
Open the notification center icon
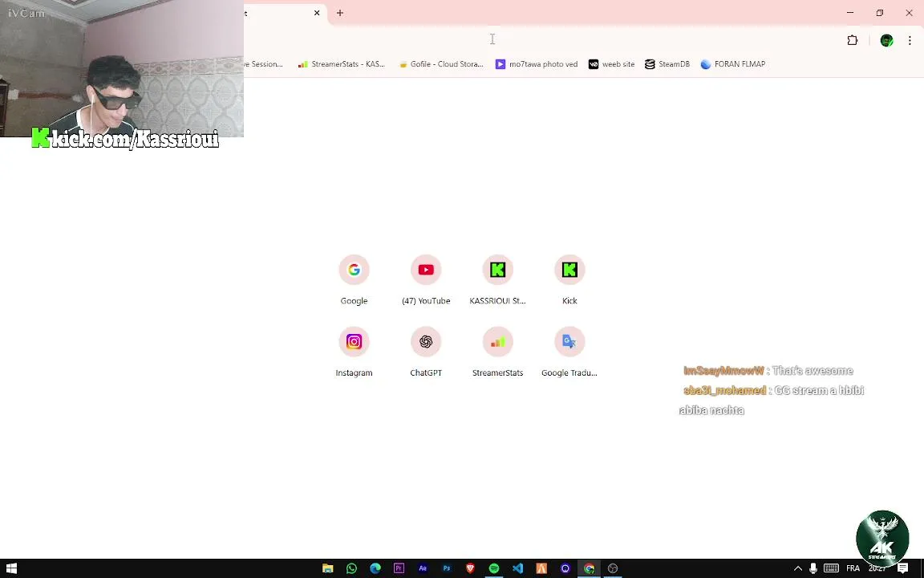click(x=902, y=568)
